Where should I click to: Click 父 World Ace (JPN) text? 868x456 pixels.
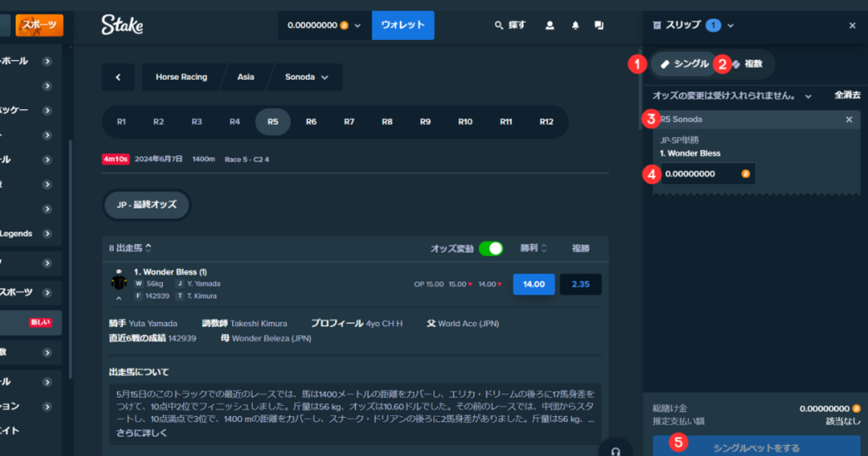coord(463,324)
